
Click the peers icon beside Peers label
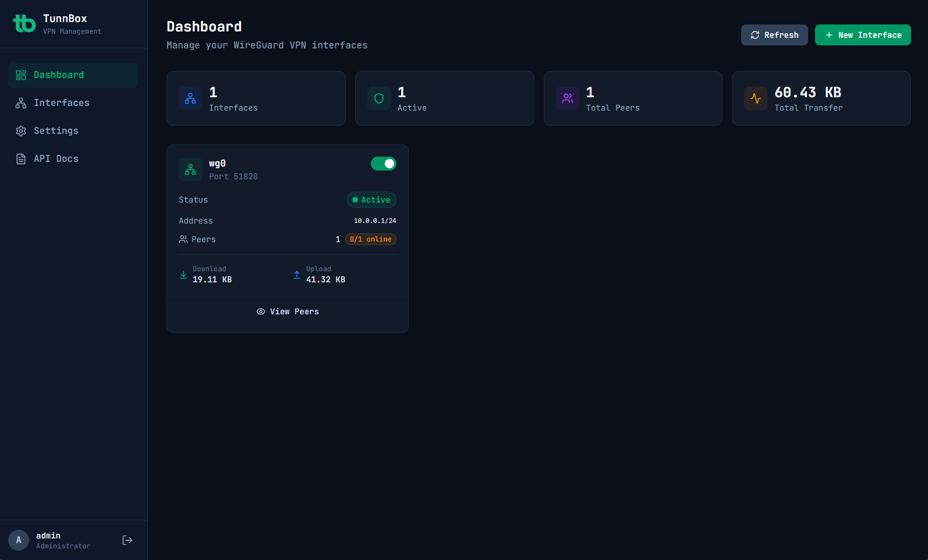click(x=183, y=239)
